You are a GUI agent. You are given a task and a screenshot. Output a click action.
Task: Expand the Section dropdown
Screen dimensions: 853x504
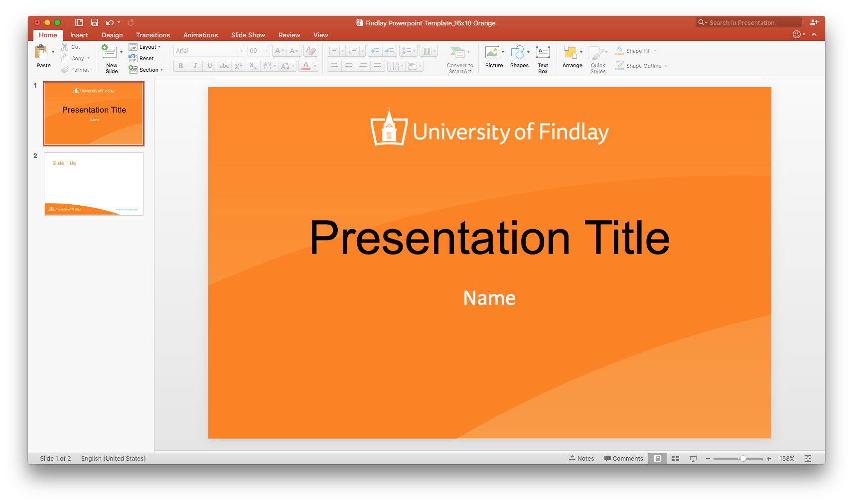pos(146,70)
